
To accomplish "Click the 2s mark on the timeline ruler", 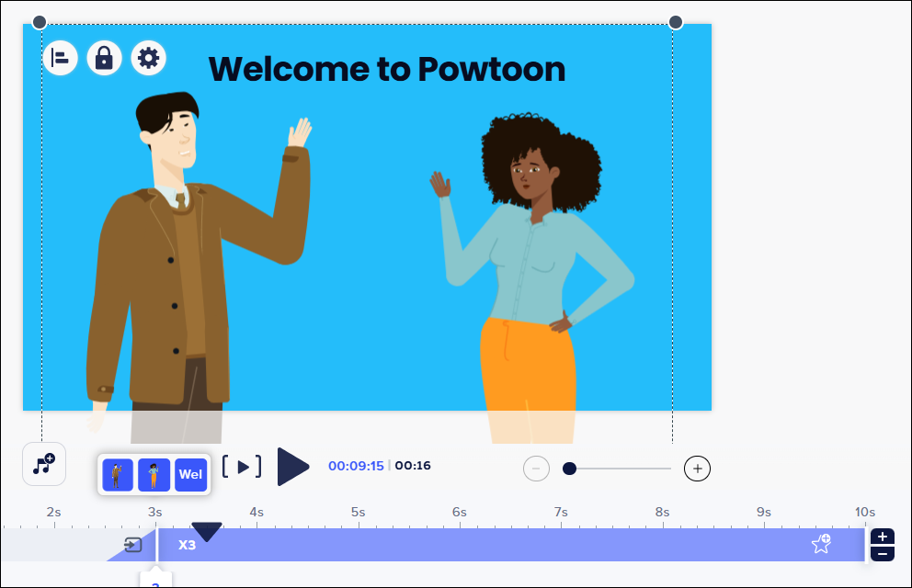I will pos(53,512).
